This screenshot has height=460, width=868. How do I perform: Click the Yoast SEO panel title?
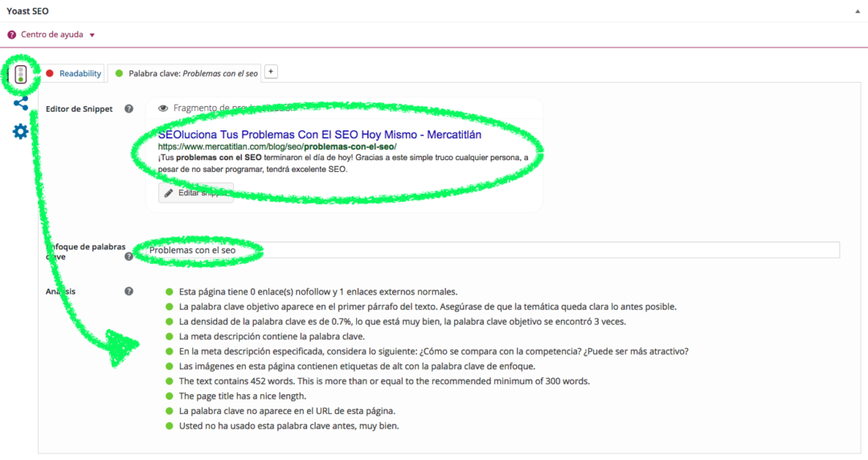coord(27,11)
